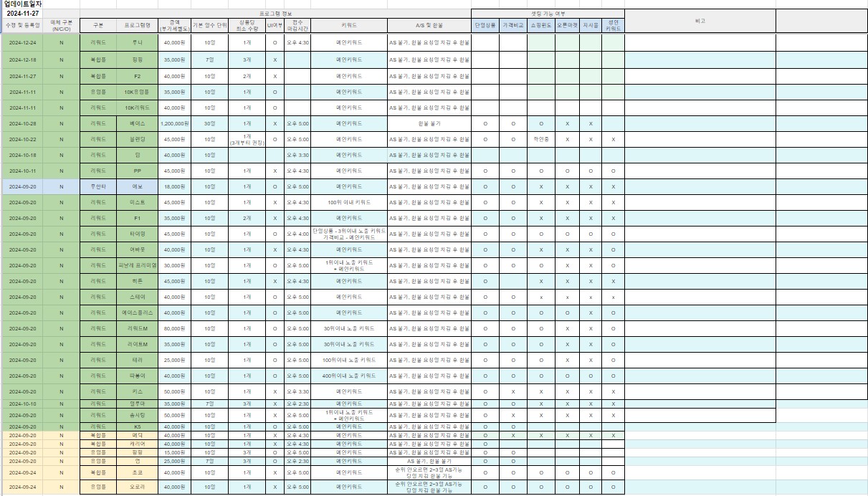
Task: Select the 30,000원 amount cell
Action: tap(175, 265)
